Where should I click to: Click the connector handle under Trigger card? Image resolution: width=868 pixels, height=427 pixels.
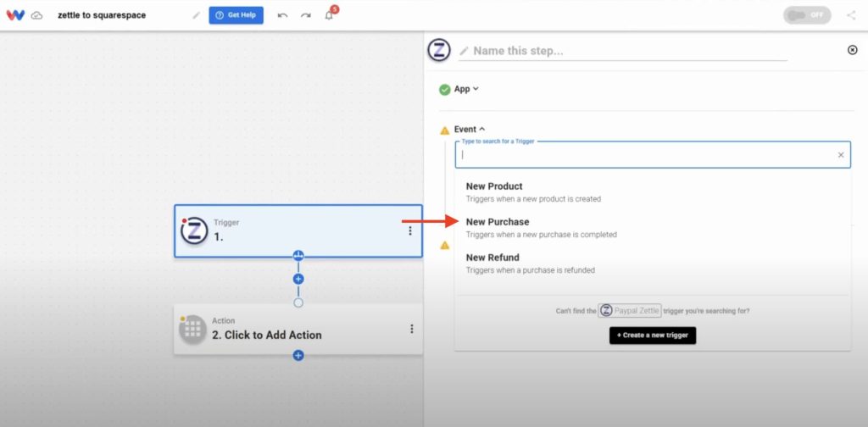click(298, 256)
